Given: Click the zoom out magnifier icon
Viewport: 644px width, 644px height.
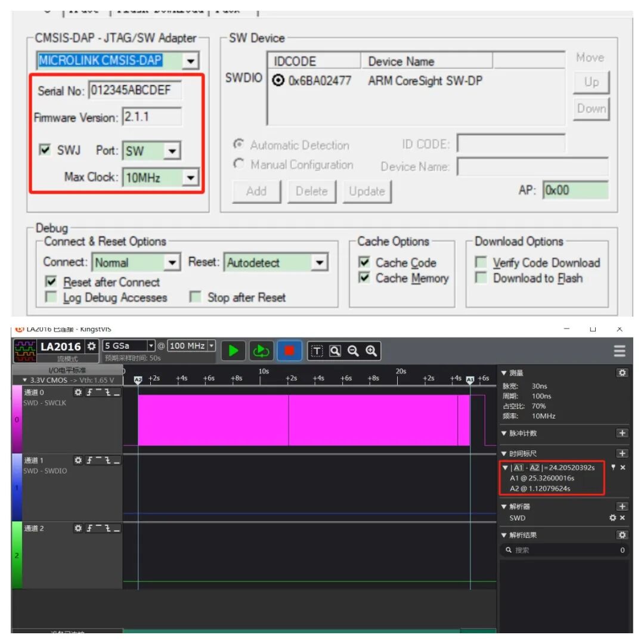Looking at the screenshot, I should tap(353, 351).
